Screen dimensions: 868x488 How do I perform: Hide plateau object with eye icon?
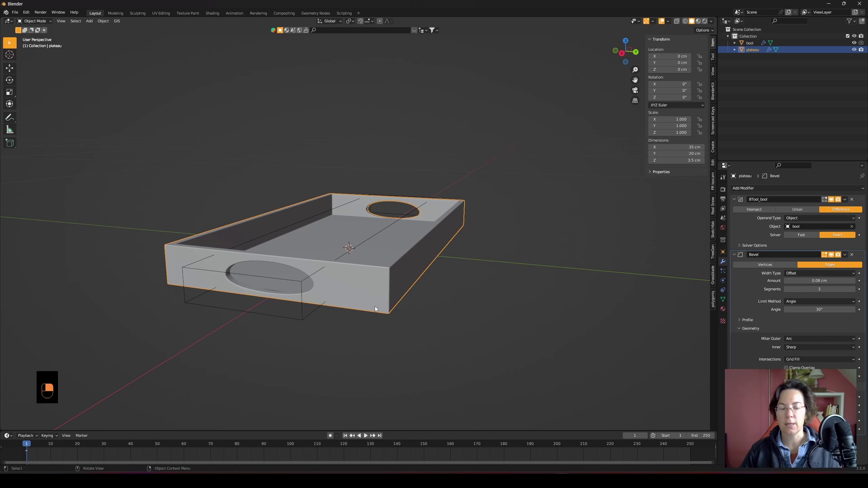(854, 50)
